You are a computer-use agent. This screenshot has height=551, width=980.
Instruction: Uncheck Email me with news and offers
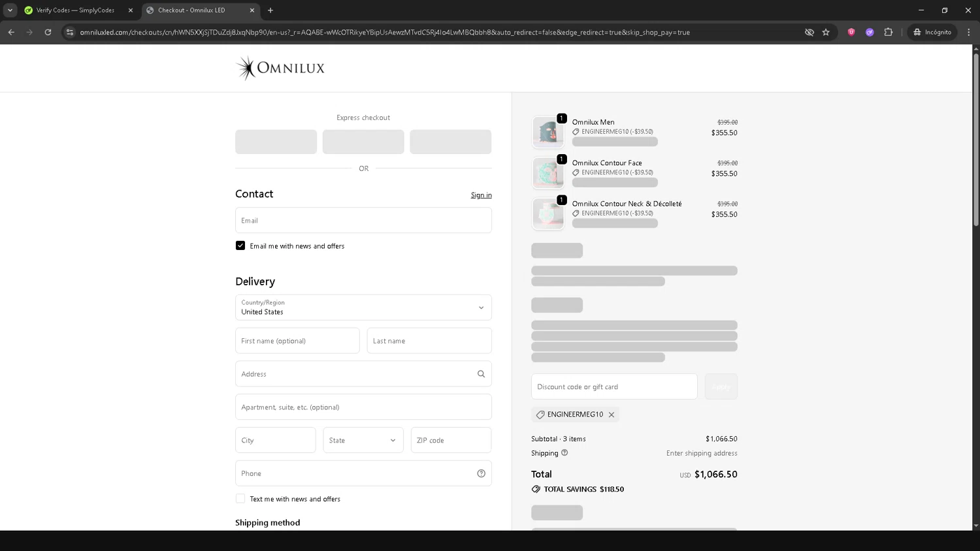coord(240,245)
